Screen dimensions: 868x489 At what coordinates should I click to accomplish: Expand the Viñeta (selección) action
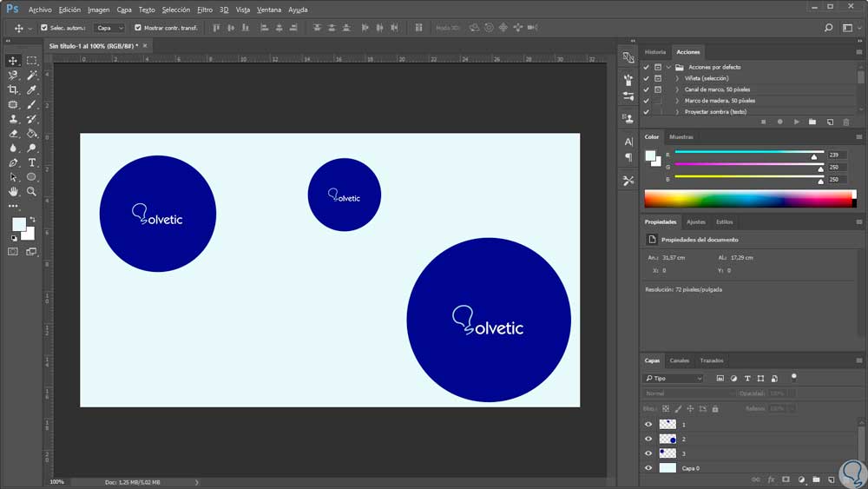click(676, 78)
